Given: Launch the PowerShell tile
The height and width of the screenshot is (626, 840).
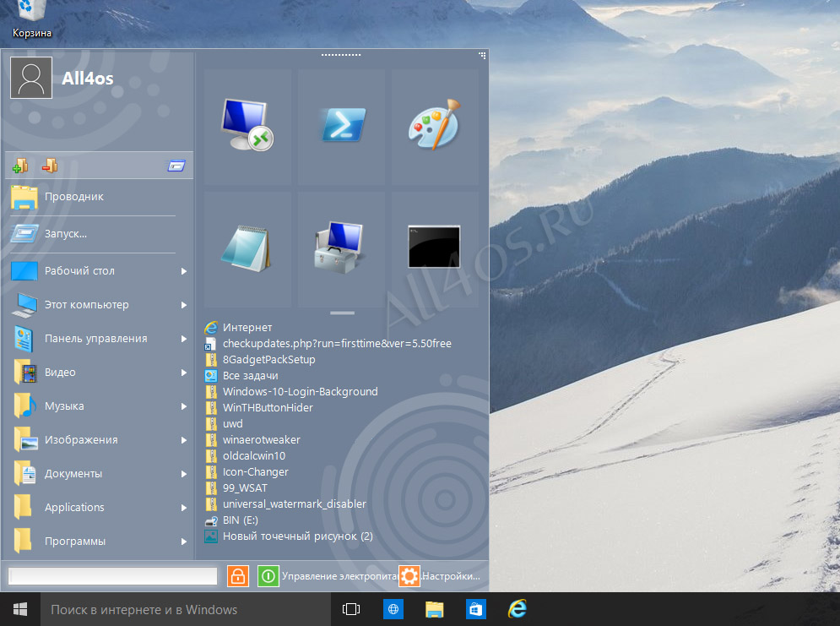Looking at the screenshot, I should [x=342, y=125].
